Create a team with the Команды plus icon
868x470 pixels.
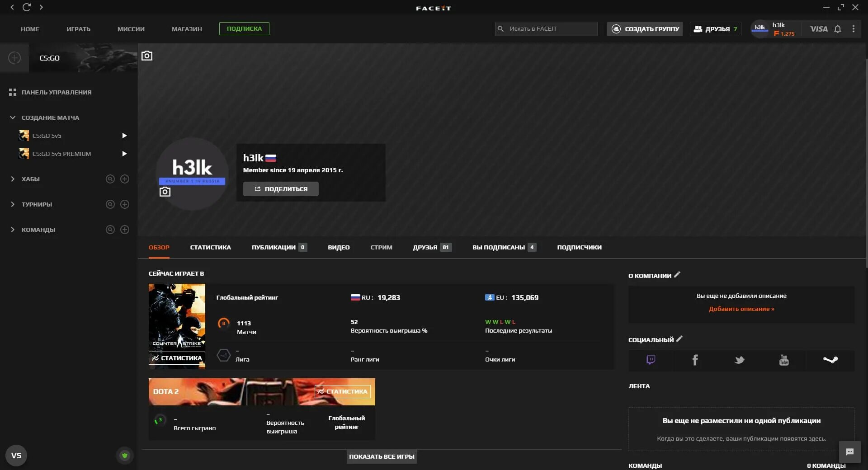pos(125,230)
